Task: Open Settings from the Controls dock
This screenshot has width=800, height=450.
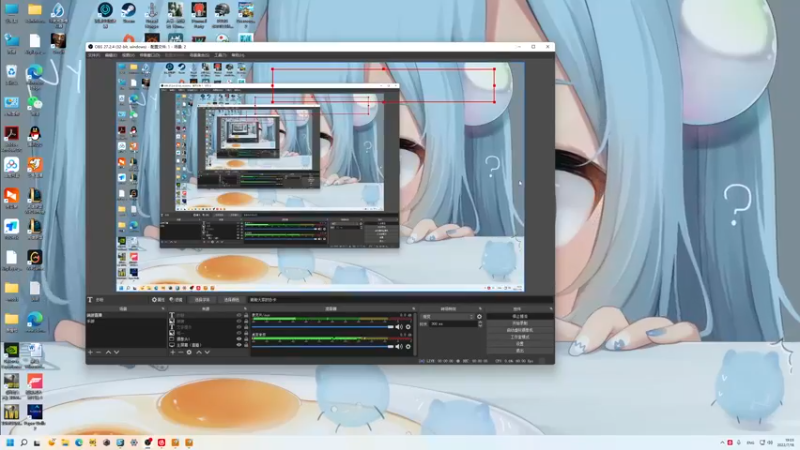Action: point(520,344)
